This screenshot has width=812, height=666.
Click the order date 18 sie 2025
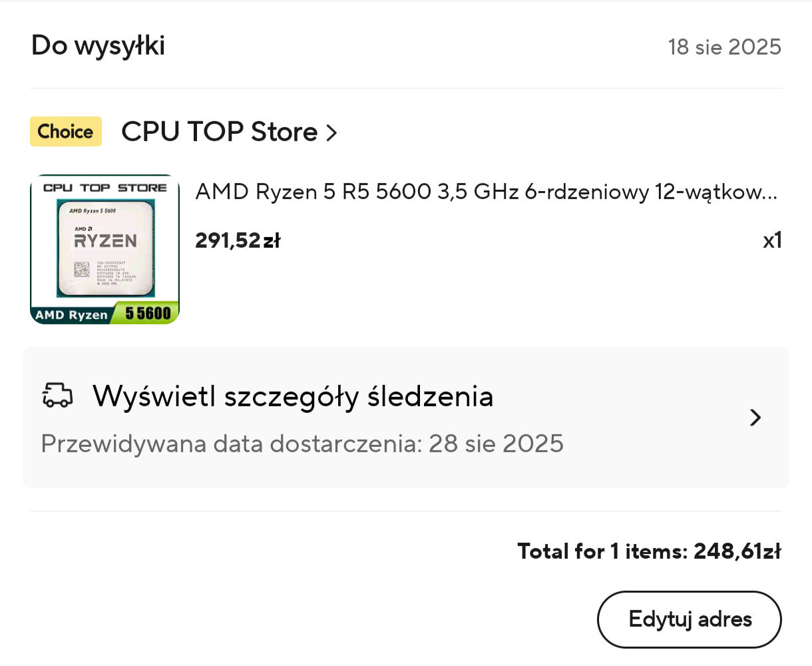pos(724,47)
